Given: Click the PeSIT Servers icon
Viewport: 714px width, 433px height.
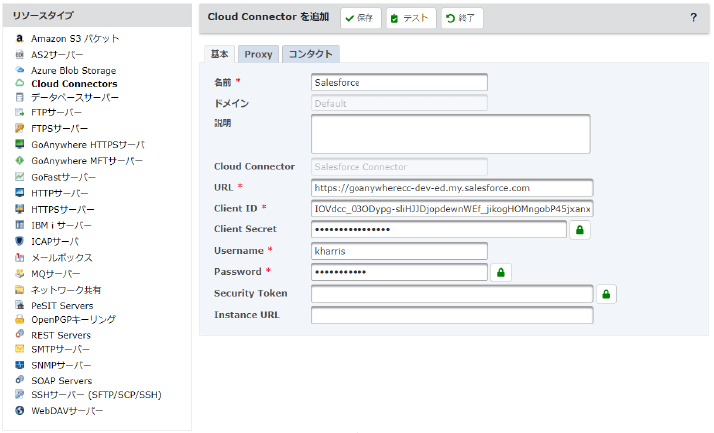Looking at the screenshot, I should (20, 305).
